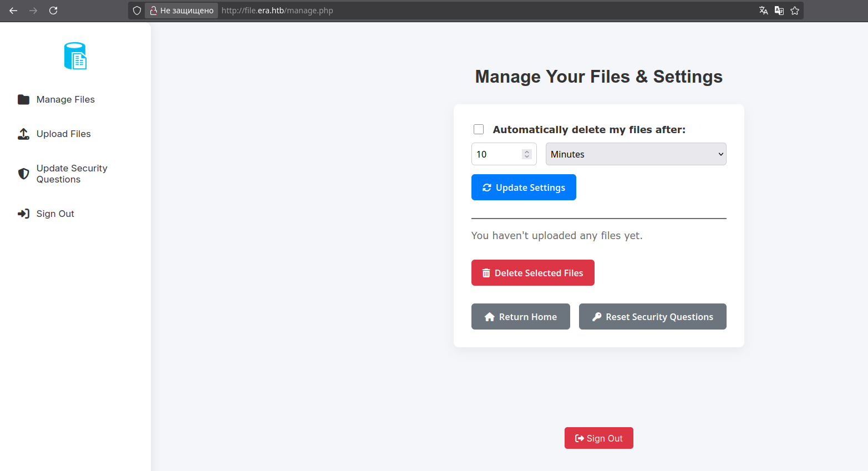Image resolution: width=868 pixels, height=471 pixels.
Task: Return Home using the gray button
Action: pyautogui.click(x=520, y=316)
